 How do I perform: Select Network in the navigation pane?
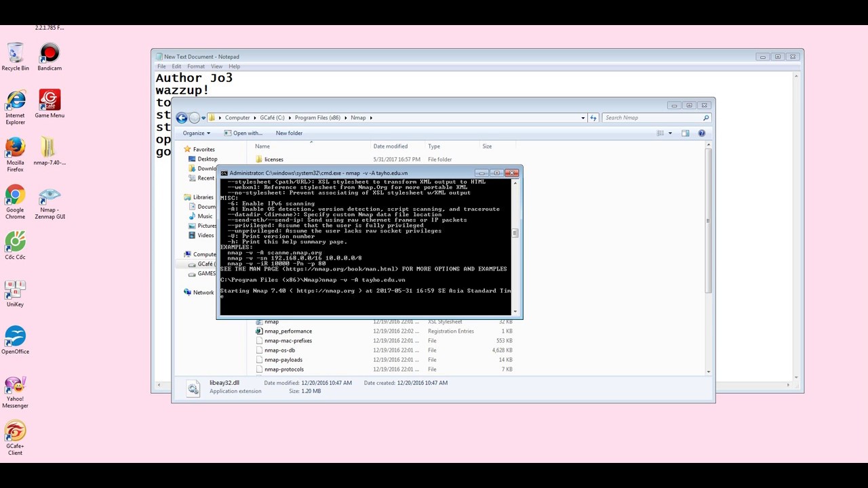[203, 293]
